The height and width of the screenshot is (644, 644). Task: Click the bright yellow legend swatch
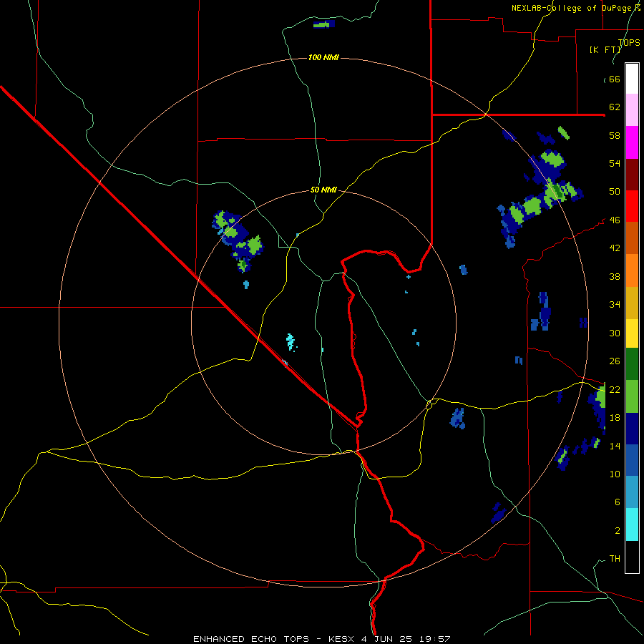point(632,333)
